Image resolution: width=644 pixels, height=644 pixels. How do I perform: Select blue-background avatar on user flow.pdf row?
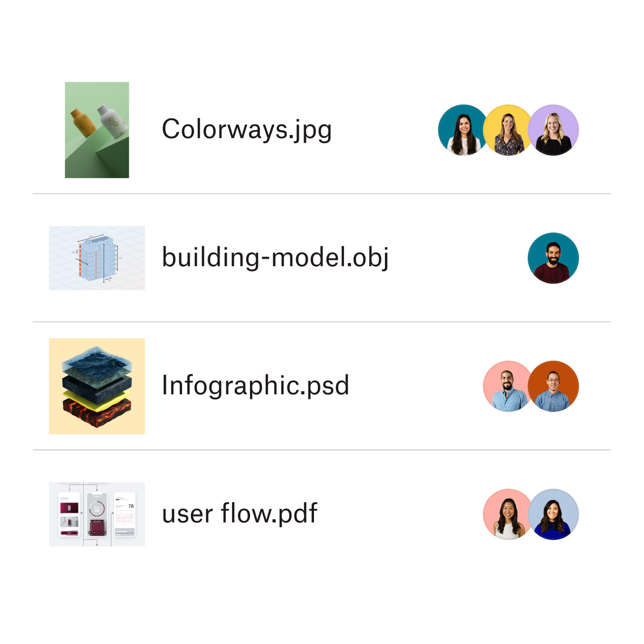(x=554, y=514)
